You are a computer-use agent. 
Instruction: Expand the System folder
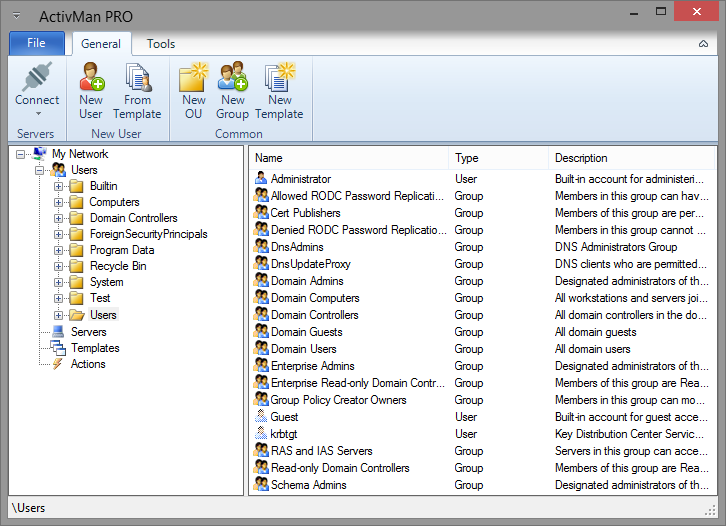point(58,282)
